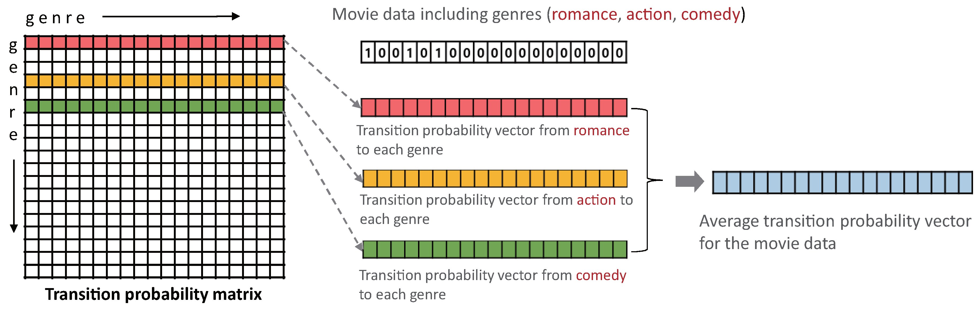
Task: Click the red word action in the title
Action: point(649,14)
